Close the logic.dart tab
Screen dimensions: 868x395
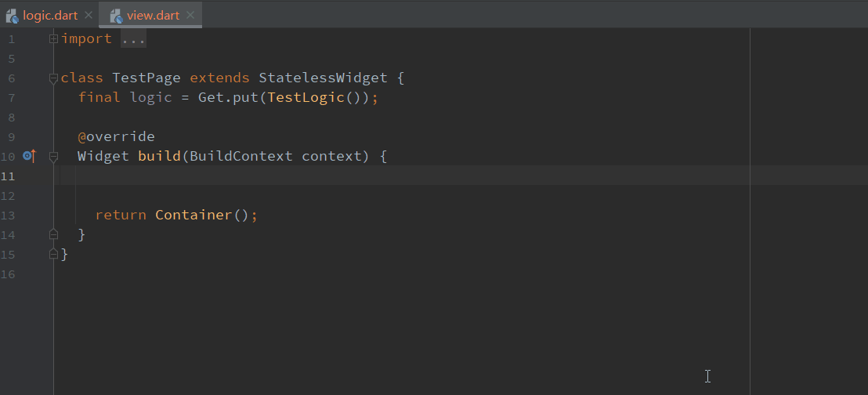88,15
